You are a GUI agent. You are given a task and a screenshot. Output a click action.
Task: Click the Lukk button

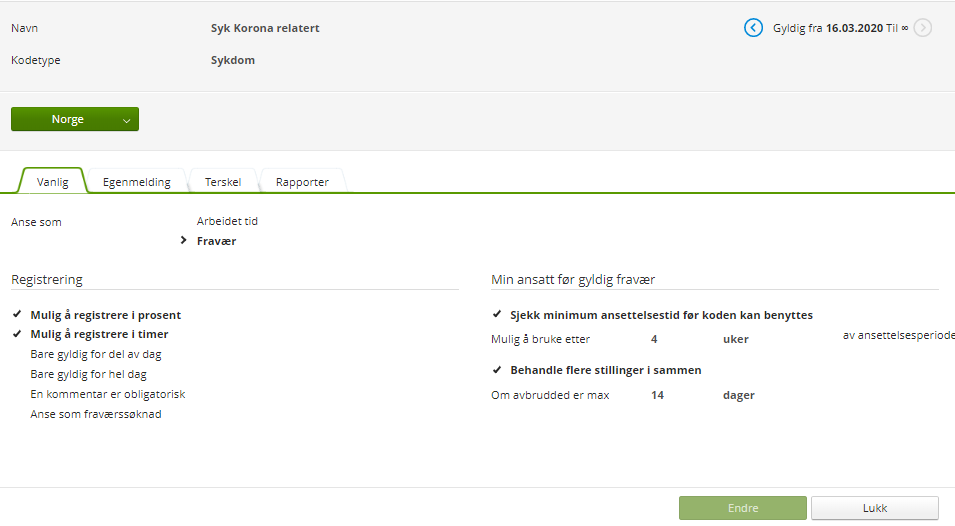(874, 508)
